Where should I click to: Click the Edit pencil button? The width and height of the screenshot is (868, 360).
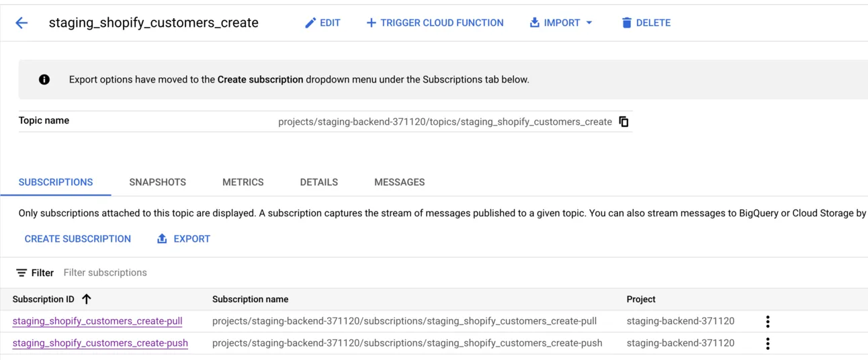322,23
